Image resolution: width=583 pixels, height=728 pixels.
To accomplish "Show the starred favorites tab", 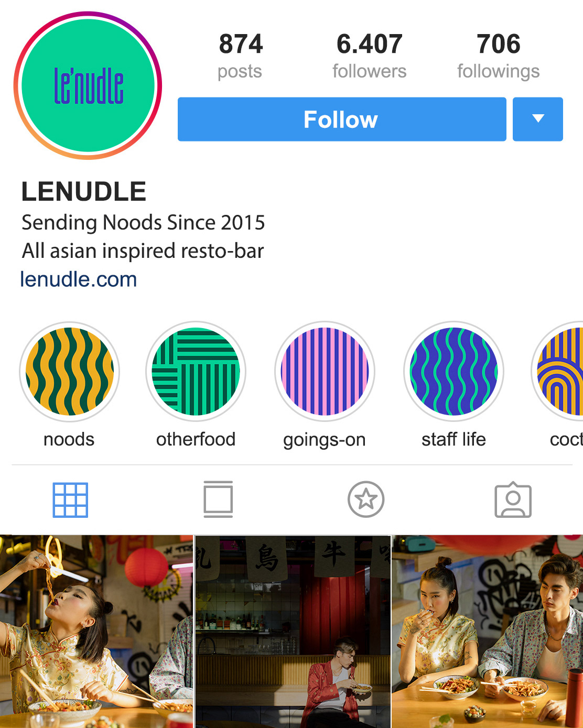I will [x=366, y=499].
